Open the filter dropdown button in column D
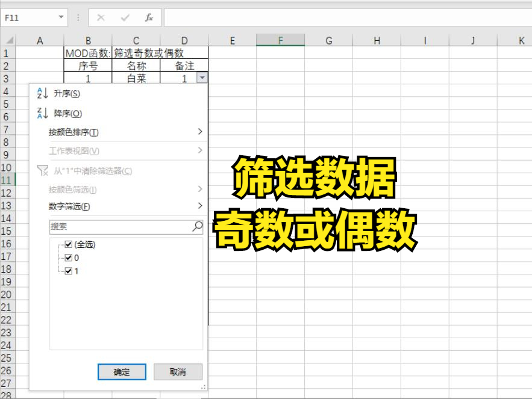 pyautogui.click(x=202, y=78)
